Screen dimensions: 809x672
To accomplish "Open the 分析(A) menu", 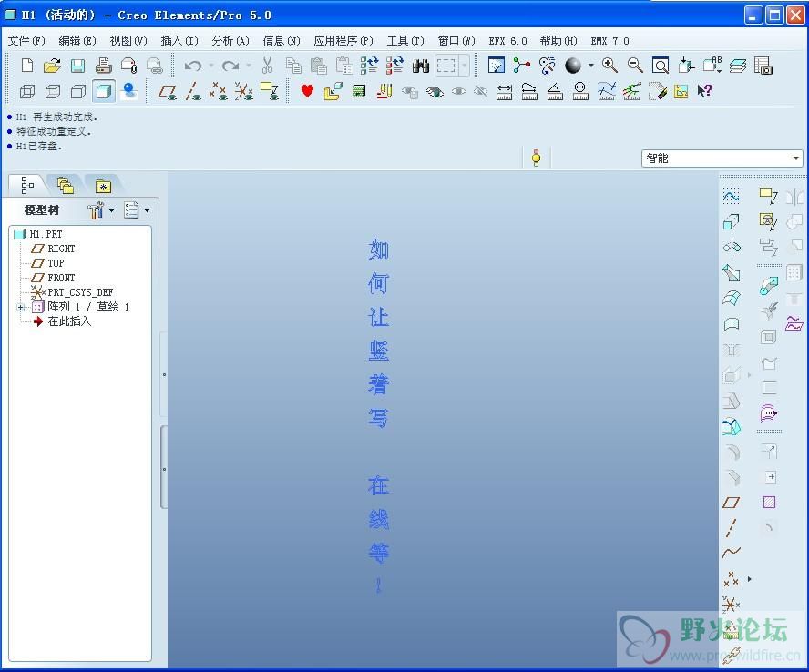I will (230, 41).
